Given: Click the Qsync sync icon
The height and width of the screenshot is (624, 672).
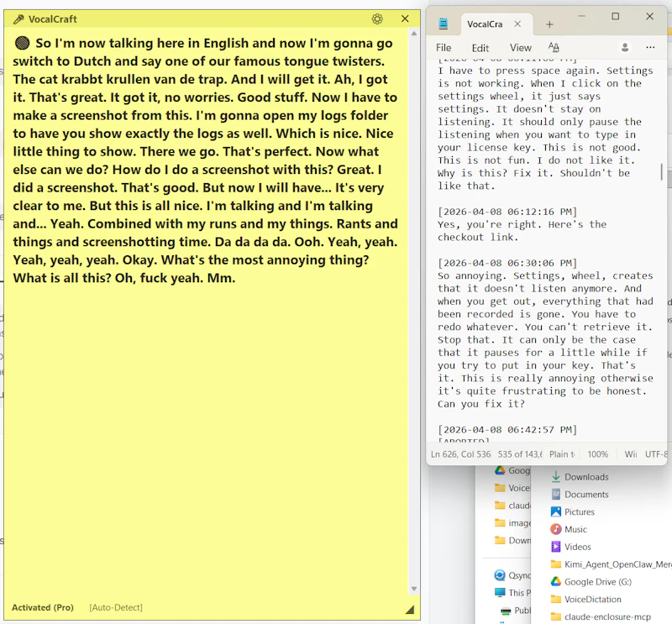Looking at the screenshot, I should (x=500, y=575).
